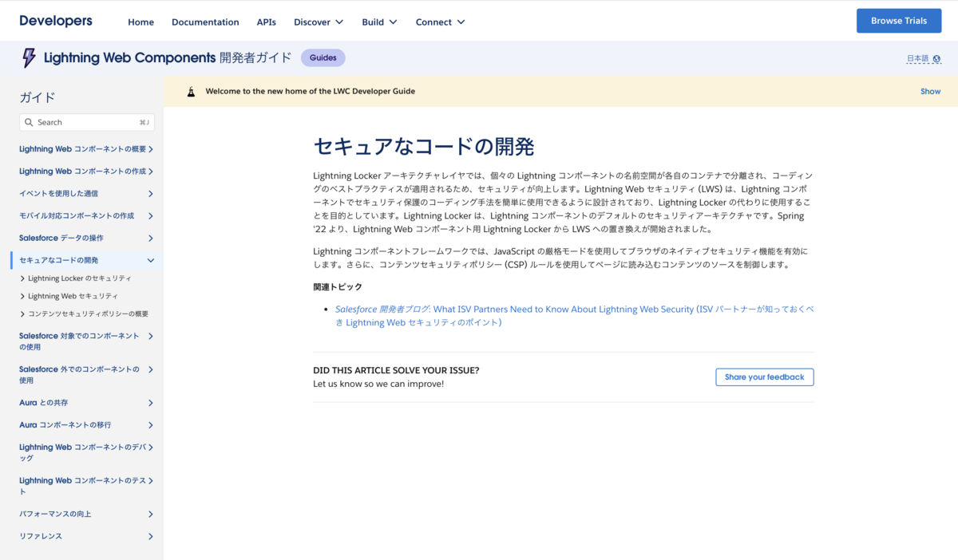Open the 日本語 language selector
Image resolution: width=958 pixels, height=560 pixels.
pos(923,59)
